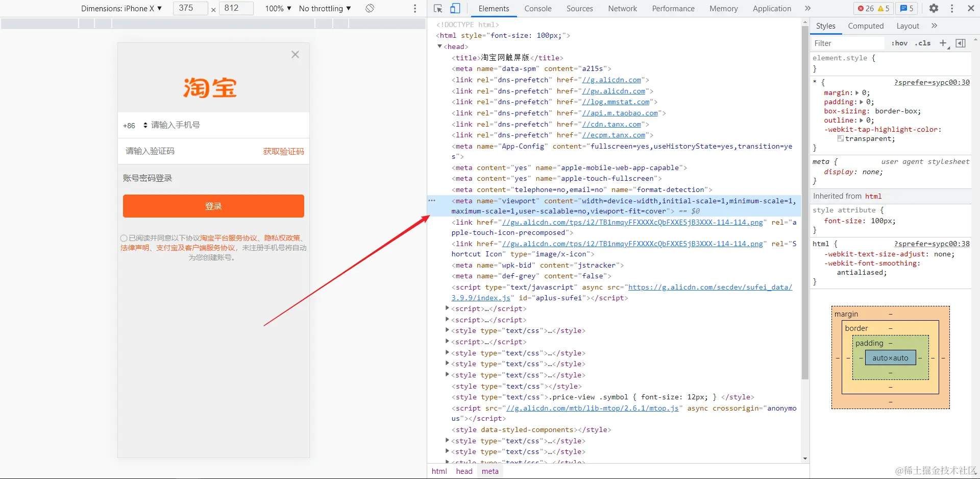Select the Styles tab
This screenshot has height=479, width=980.
coord(825,26)
